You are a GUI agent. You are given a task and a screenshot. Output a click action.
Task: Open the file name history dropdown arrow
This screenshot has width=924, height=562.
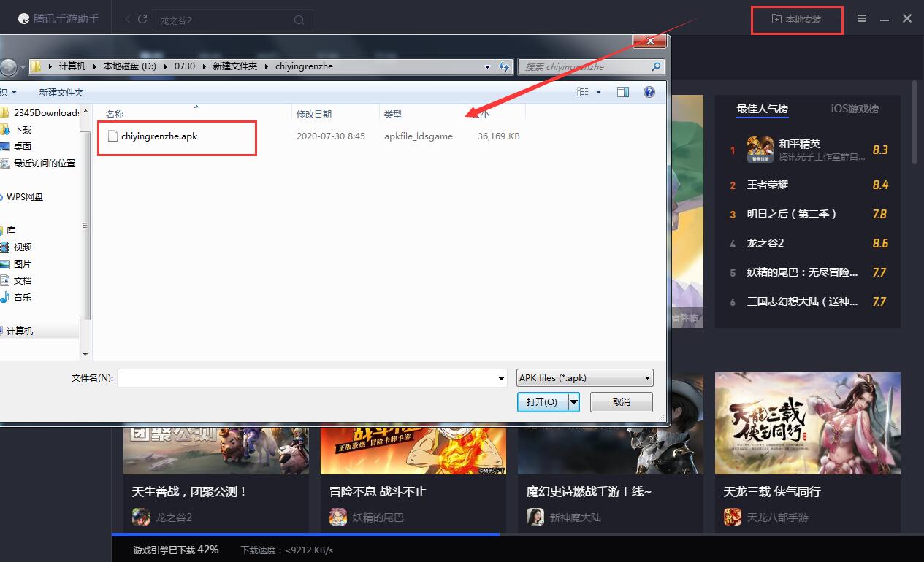tap(501, 378)
